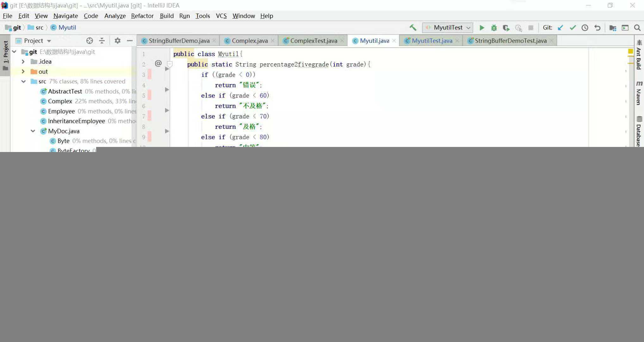This screenshot has height=342, width=644.
Task: Select InheritanceEmployee in the project tree
Action: 76,121
